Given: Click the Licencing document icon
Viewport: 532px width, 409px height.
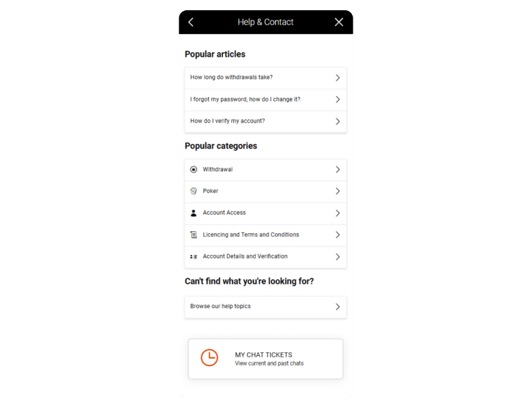Looking at the screenshot, I should tap(194, 235).
